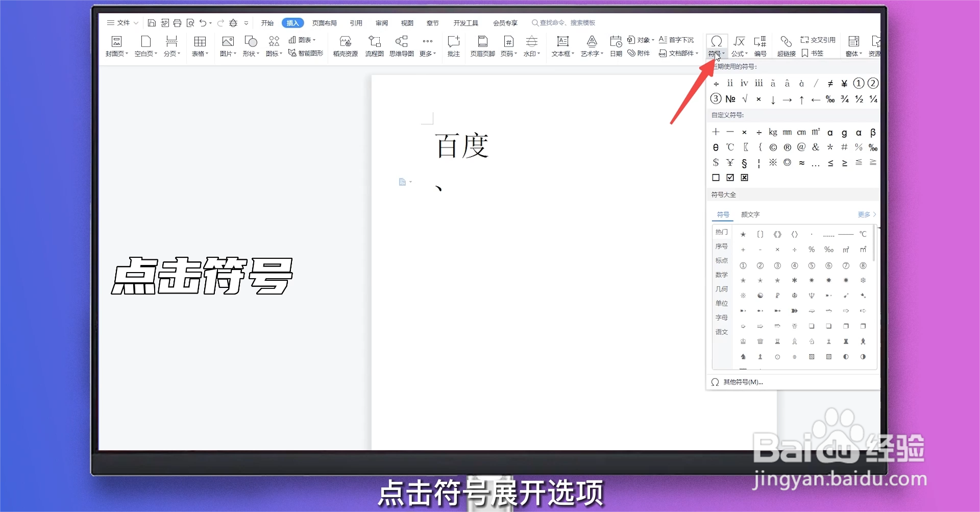Switch to the 开始 ribbon tab

267,22
